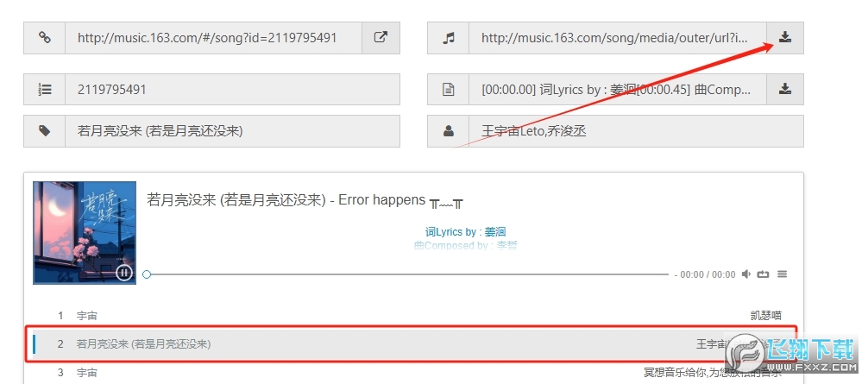868x384 pixels.
Task: Download the music file from URL row
Action: [x=784, y=38]
